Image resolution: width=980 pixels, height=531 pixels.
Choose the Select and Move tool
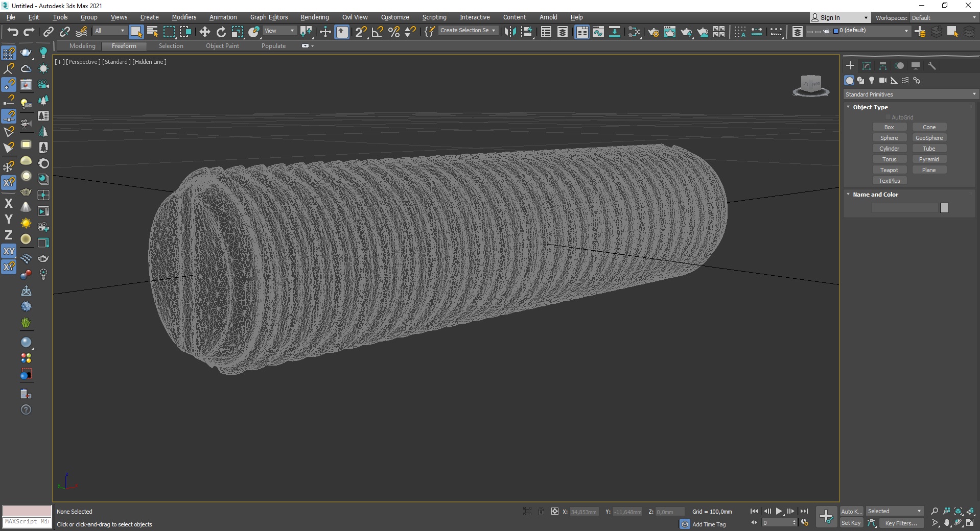(204, 32)
